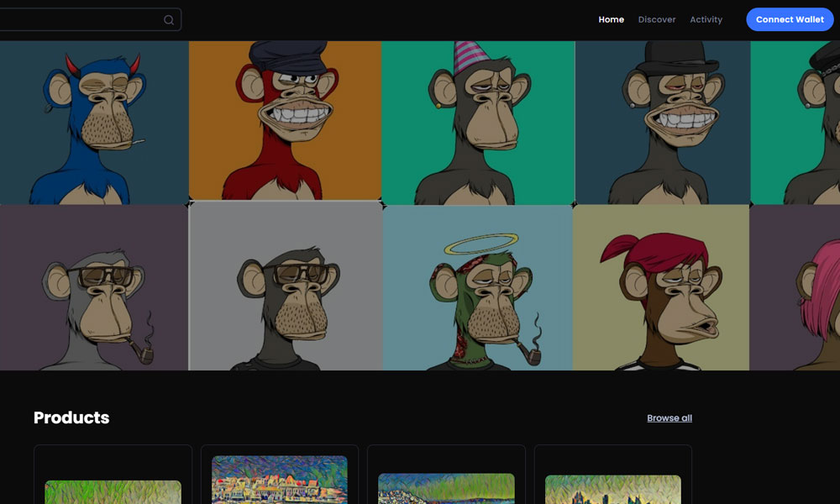Focus the search input field

click(90, 19)
